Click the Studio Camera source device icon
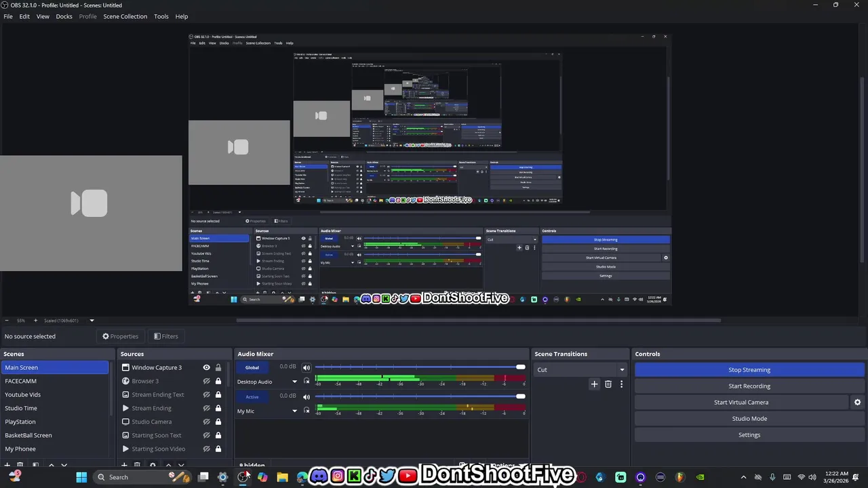 point(125,422)
